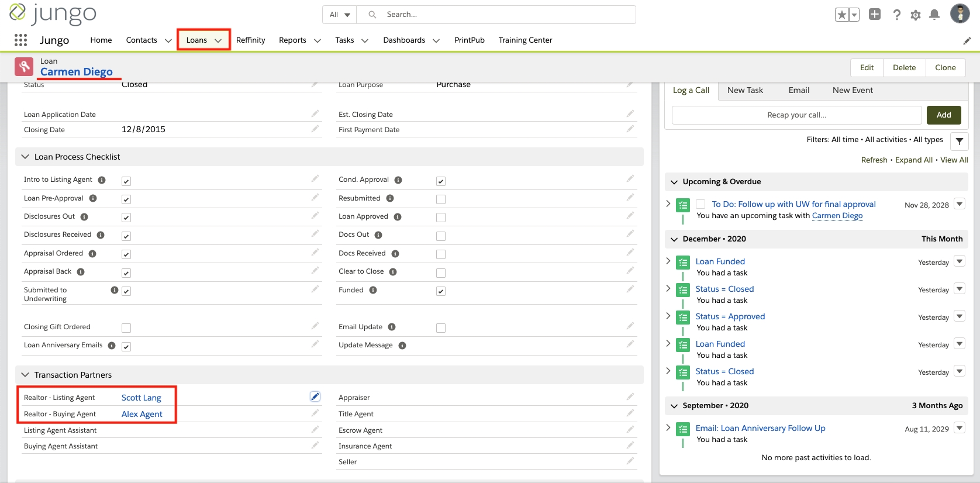Collapse the Upcoming & Overdue section
Image resolution: width=980 pixels, height=483 pixels.
[674, 182]
